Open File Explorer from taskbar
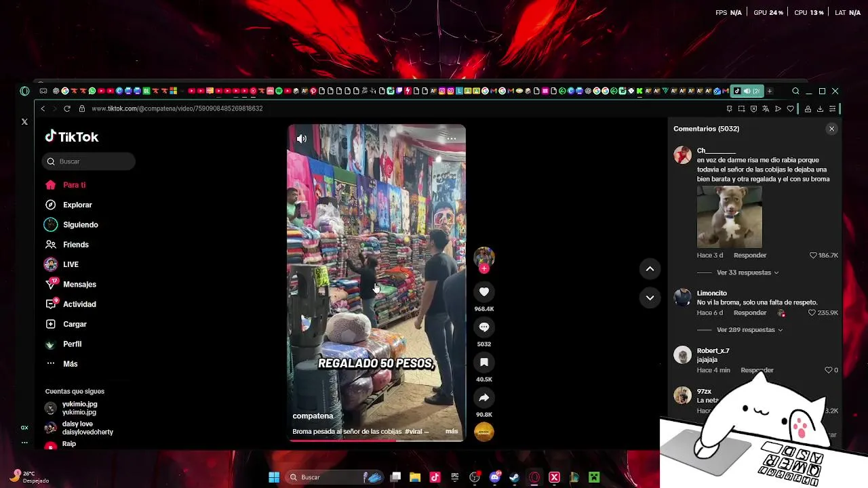Image resolution: width=868 pixels, height=488 pixels. [x=415, y=477]
